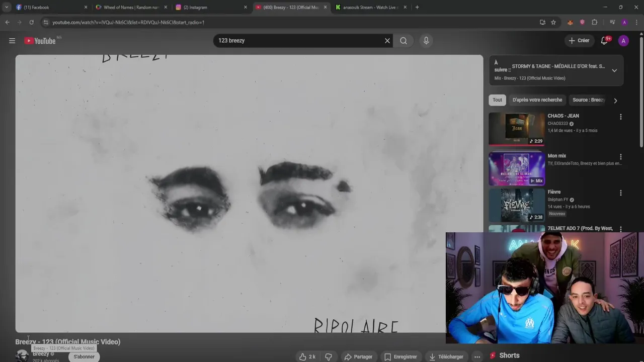644x362 pixels.
Task: Close the Instagram tab
Action: [x=246, y=7]
